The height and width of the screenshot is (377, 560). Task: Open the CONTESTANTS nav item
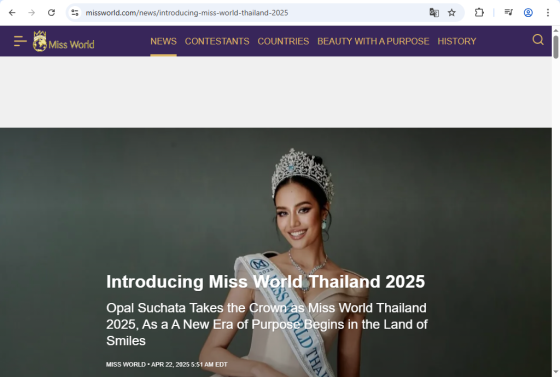click(217, 41)
